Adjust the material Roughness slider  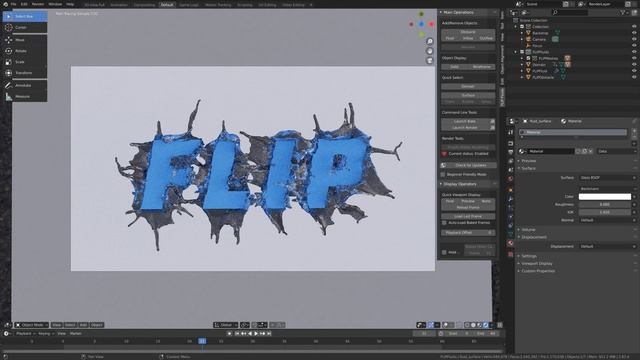[x=605, y=204]
